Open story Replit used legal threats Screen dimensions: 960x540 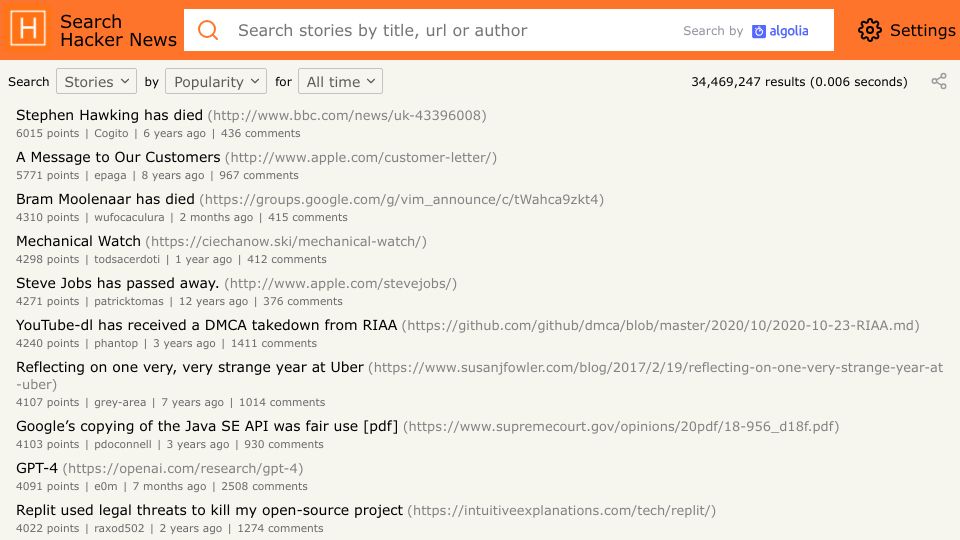tap(209, 511)
